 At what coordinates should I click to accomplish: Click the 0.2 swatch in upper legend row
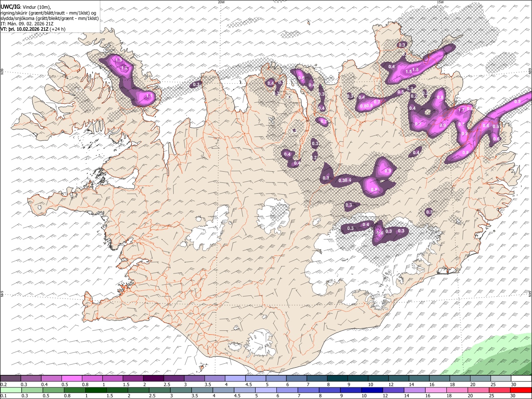tap(10, 378)
